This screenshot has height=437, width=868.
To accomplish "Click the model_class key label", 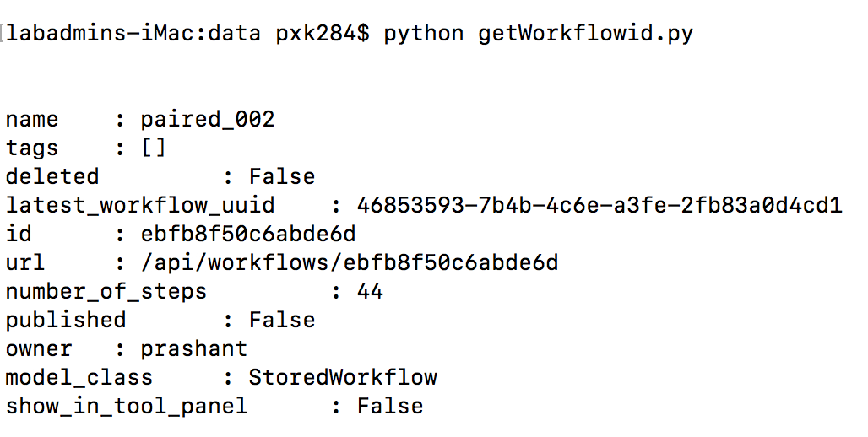I will point(79,378).
